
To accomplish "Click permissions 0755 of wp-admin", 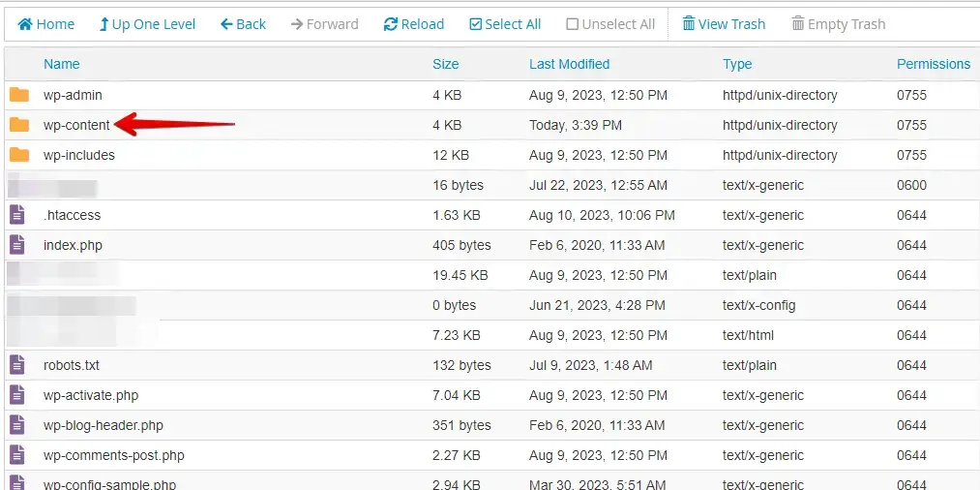I will [x=912, y=95].
